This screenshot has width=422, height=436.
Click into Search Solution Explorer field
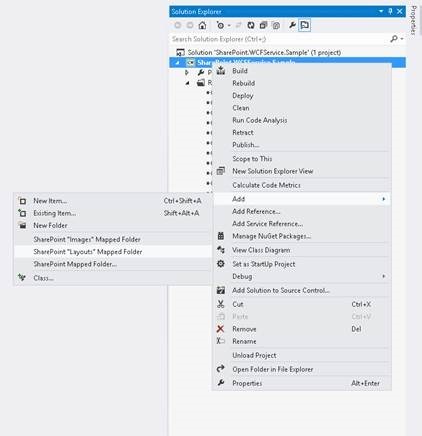[279, 39]
